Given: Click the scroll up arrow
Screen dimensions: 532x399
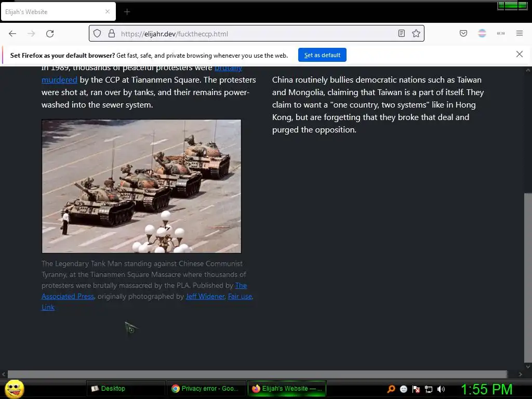Looking at the screenshot, I should (x=528, y=71).
